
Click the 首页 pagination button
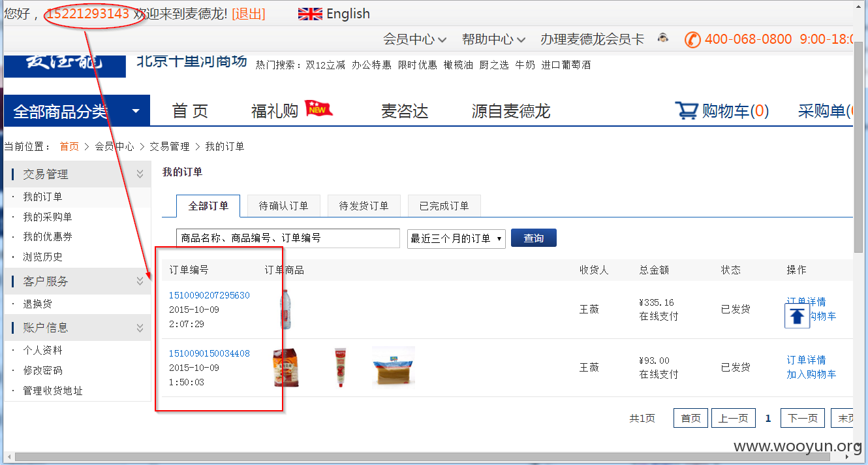click(x=690, y=418)
